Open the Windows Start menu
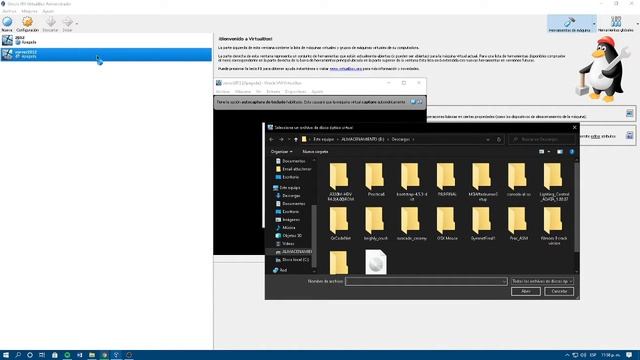Viewport: 640px width, 360px height. (x=6, y=355)
